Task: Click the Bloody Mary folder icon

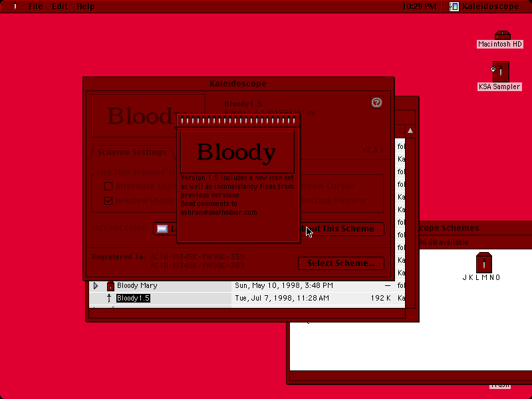Action: tap(110, 286)
